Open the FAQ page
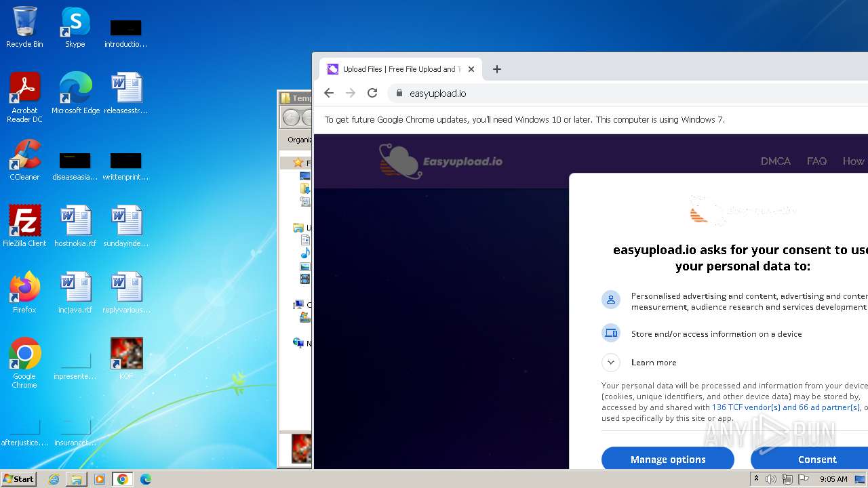Viewport: 868px width, 488px height. 816,161
